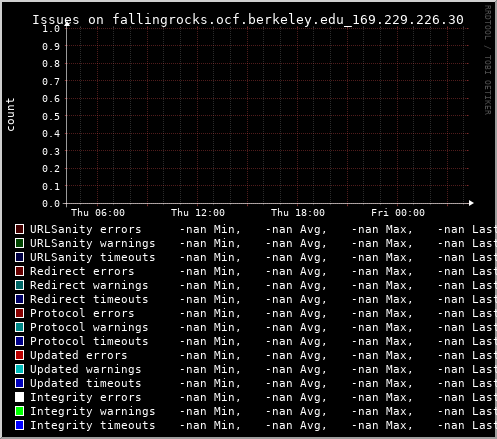This screenshot has width=497, height=439.
Task: Click the RRDTOOL / TOBI OETIKER watermark
Action: pos(487,60)
